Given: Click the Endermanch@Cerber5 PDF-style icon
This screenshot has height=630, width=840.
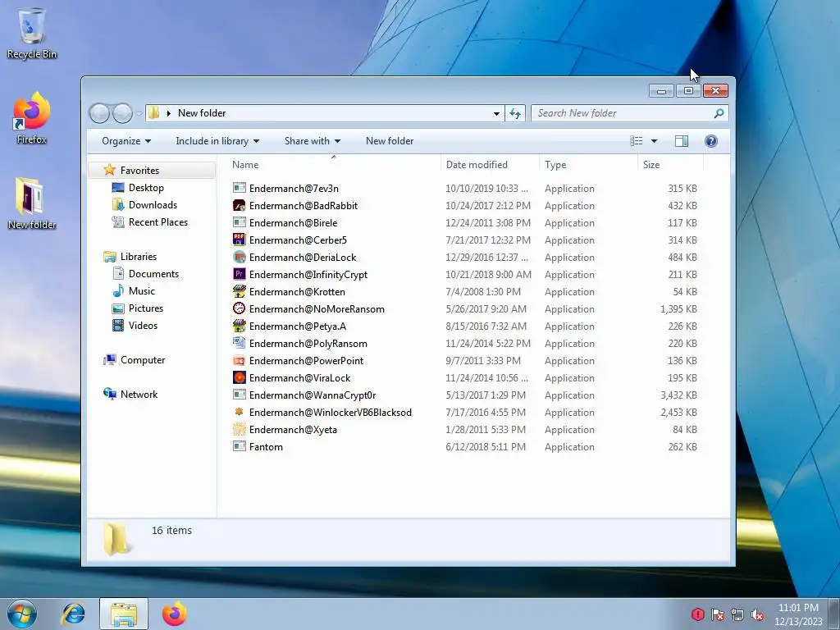Looking at the screenshot, I should click(x=239, y=240).
